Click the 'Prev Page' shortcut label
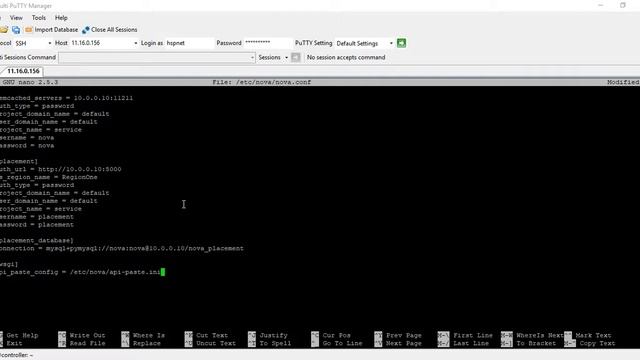 click(404, 335)
